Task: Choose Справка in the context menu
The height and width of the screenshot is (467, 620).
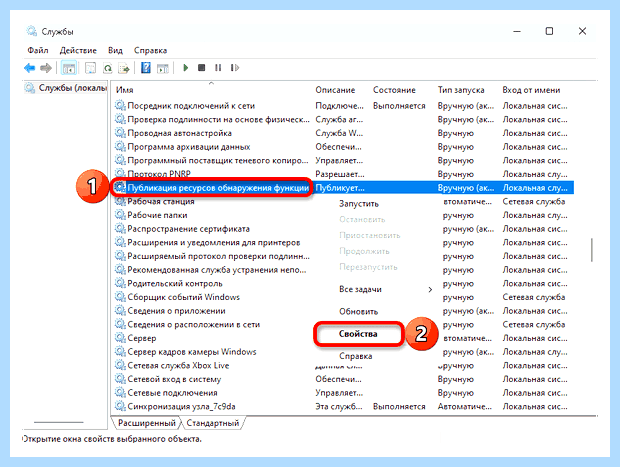Action: point(355,356)
